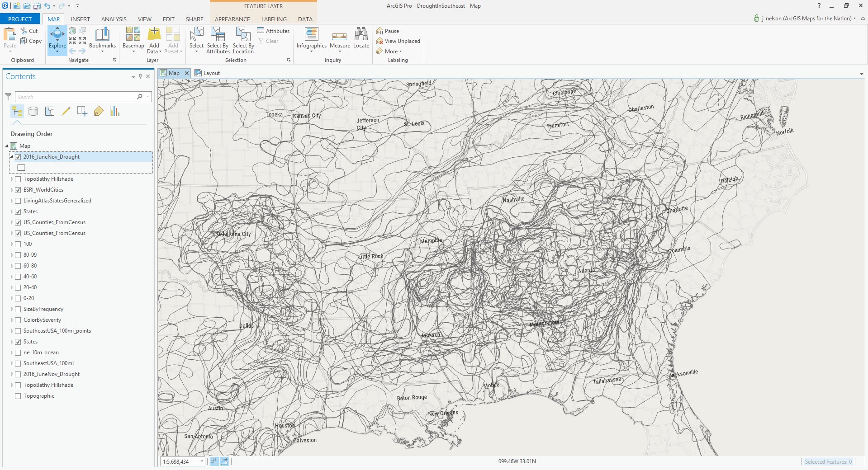Click the Save project icon
This screenshot has height=470, width=868.
[x=37, y=6]
